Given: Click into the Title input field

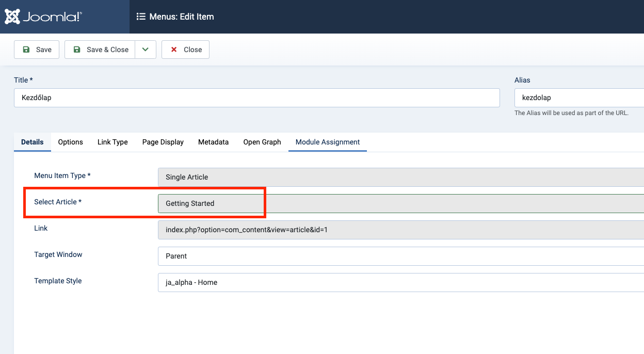Looking at the screenshot, I should pos(256,98).
